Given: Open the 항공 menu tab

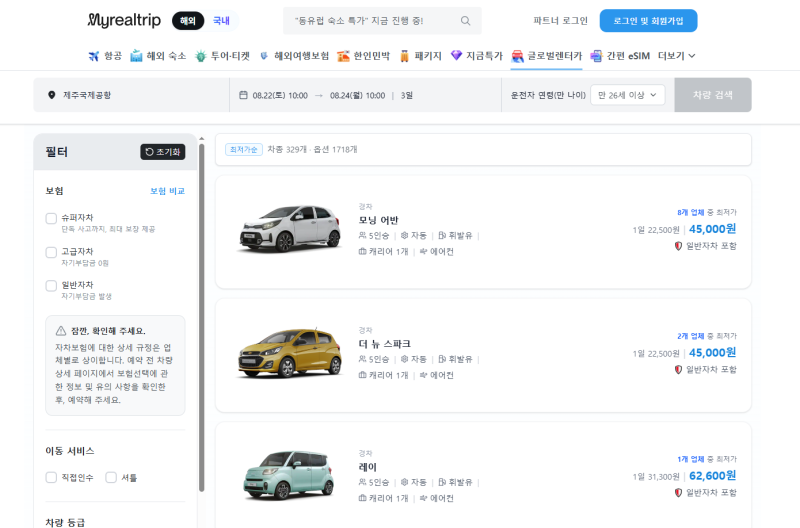Looking at the screenshot, I should [x=105, y=56].
